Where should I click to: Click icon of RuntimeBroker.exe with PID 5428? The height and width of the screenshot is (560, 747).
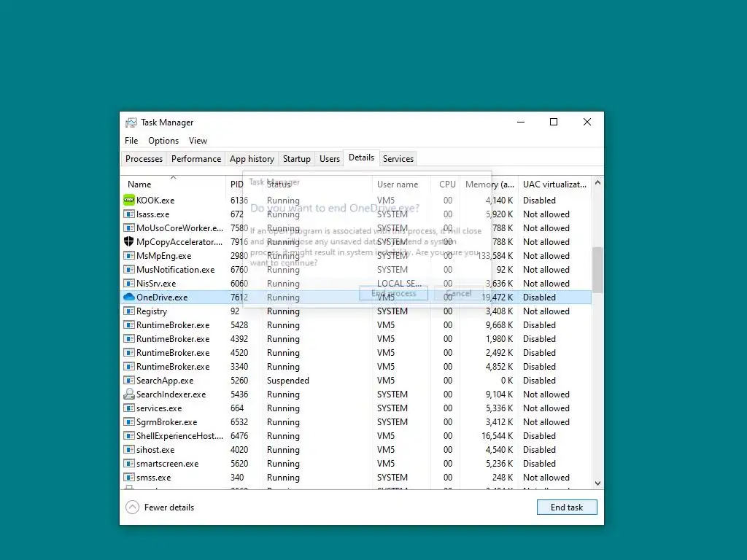pyautogui.click(x=128, y=324)
